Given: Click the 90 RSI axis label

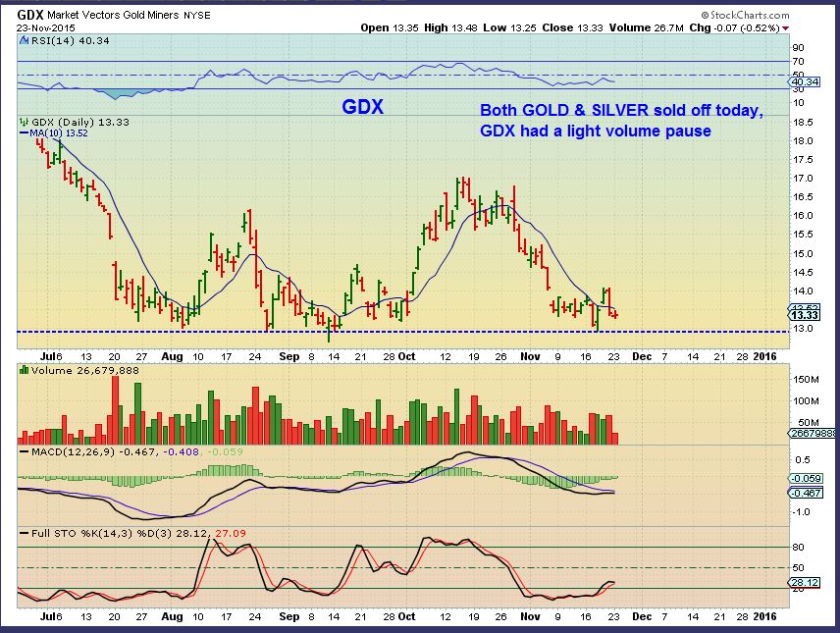Looking at the screenshot, I should click(x=798, y=48).
